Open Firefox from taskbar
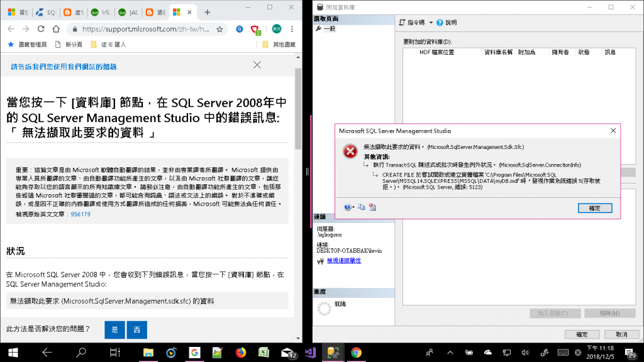The width and height of the screenshot is (644, 362). pos(241,353)
